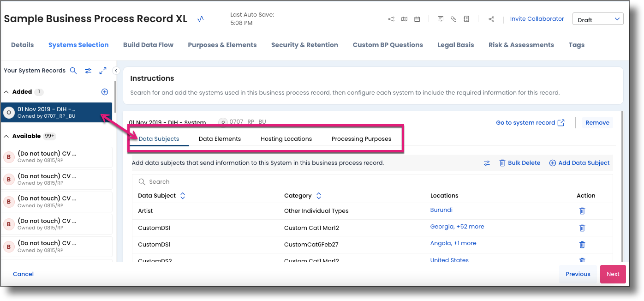644x301 pixels.
Task: Switch to the Data Elements tab
Action: [220, 138]
